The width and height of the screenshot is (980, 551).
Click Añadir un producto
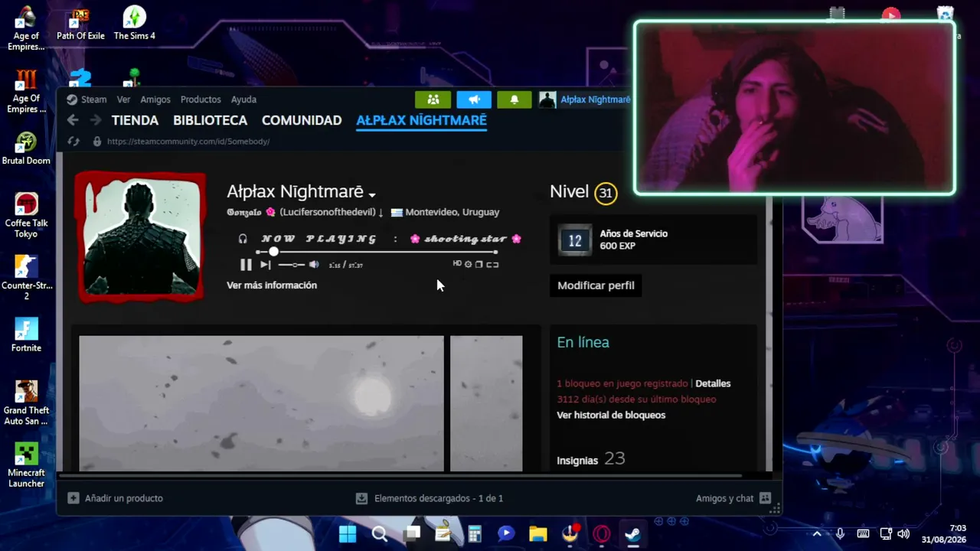pos(115,498)
